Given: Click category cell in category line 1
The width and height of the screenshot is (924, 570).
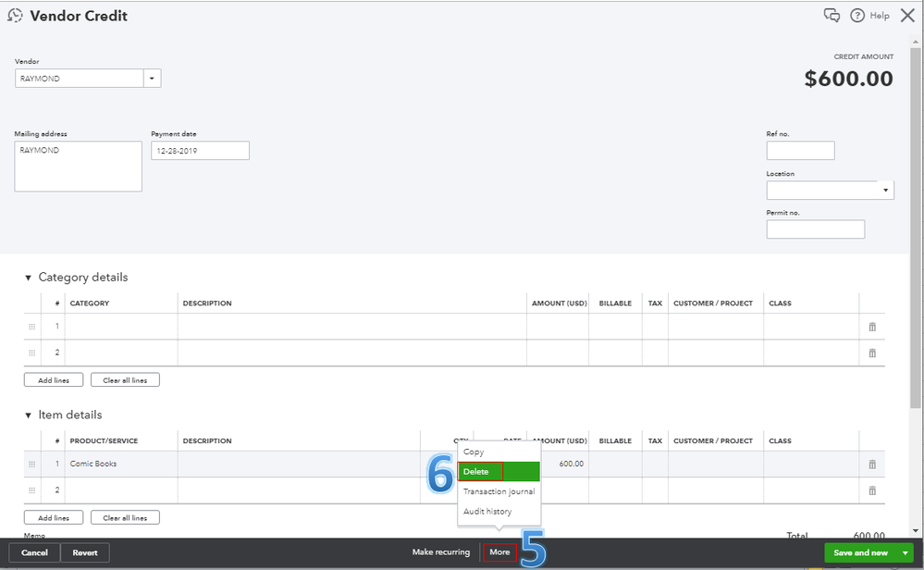Looking at the screenshot, I should click(121, 327).
